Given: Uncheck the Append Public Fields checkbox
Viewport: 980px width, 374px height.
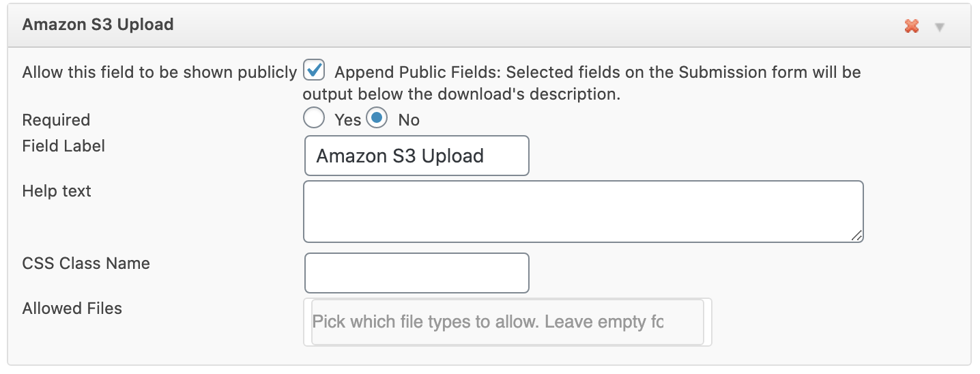Looking at the screenshot, I should click(x=314, y=70).
